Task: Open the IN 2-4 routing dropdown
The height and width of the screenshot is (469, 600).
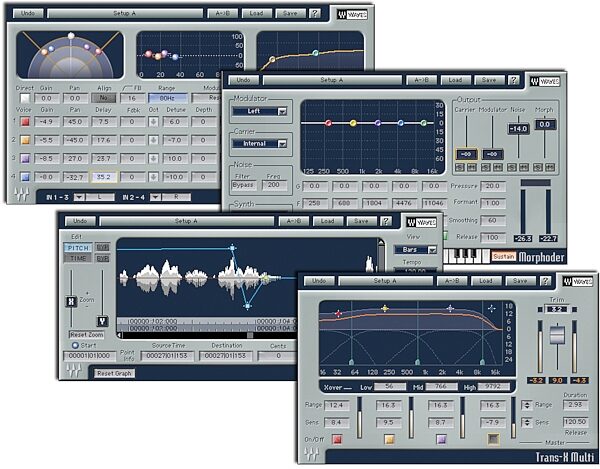Action: pyautogui.click(x=155, y=197)
